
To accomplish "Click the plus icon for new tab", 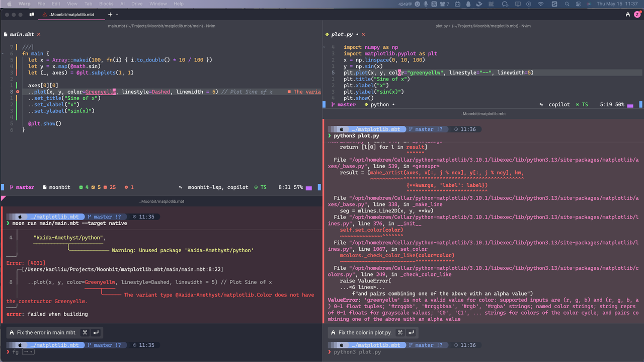I will pos(110,15).
